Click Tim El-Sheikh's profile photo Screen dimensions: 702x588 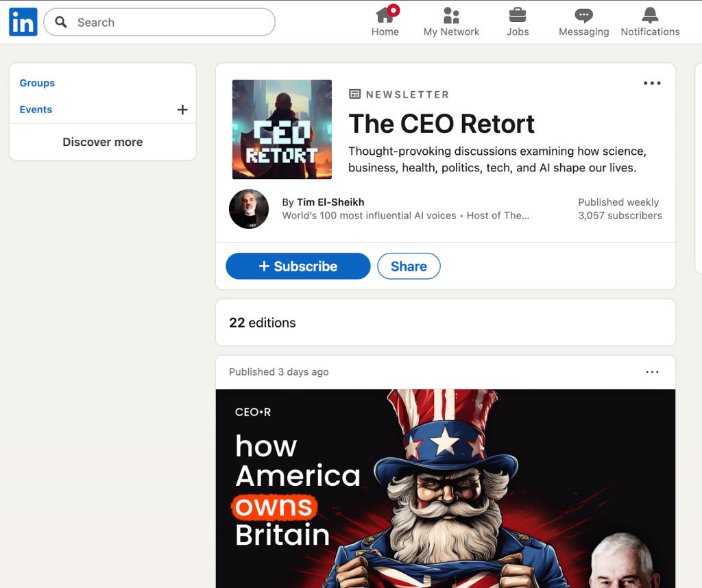pyautogui.click(x=249, y=209)
